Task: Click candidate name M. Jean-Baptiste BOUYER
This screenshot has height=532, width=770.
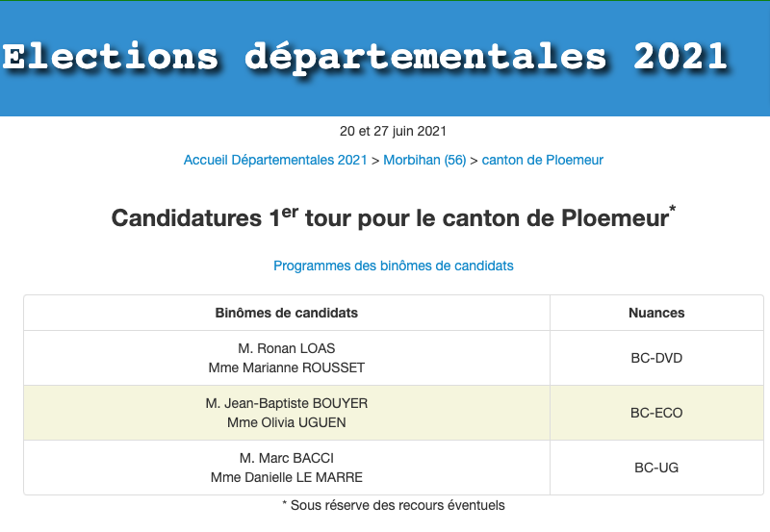Action: tap(287, 403)
